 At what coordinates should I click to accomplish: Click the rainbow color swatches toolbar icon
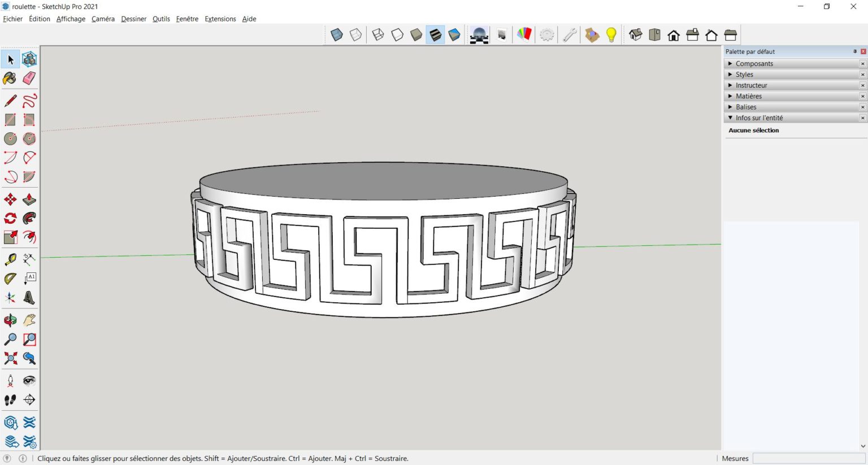click(x=524, y=35)
